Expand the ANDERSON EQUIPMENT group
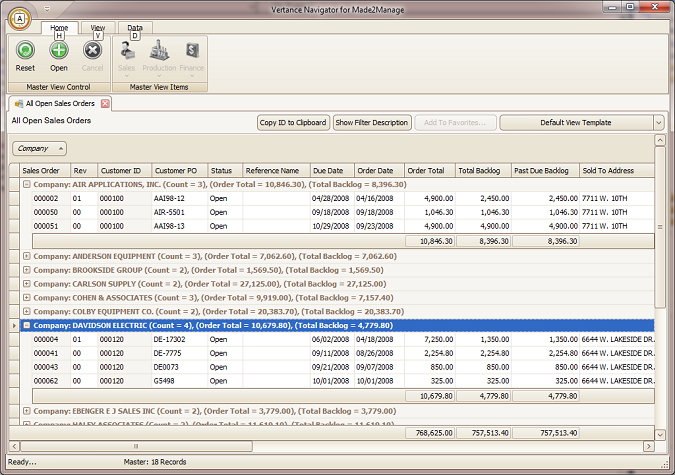Image resolution: width=675 pixels, height=475 pixels. (27, 256)
